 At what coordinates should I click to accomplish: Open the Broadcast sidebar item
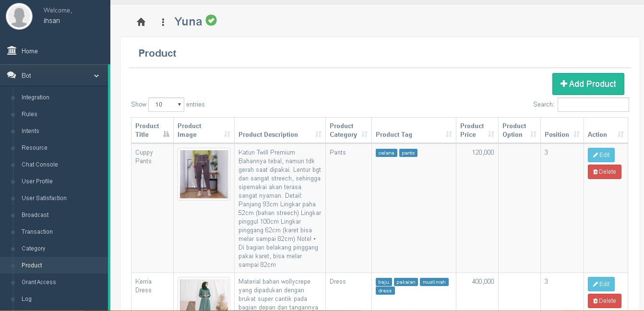35,215
